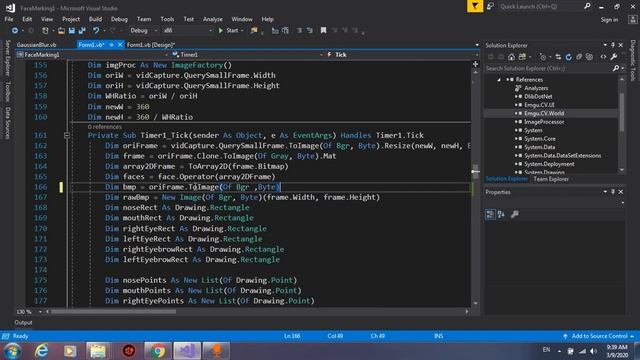Click the Solution Explorer Home icon
Viewport: 640px width, 360px height.
click(511, 57)
